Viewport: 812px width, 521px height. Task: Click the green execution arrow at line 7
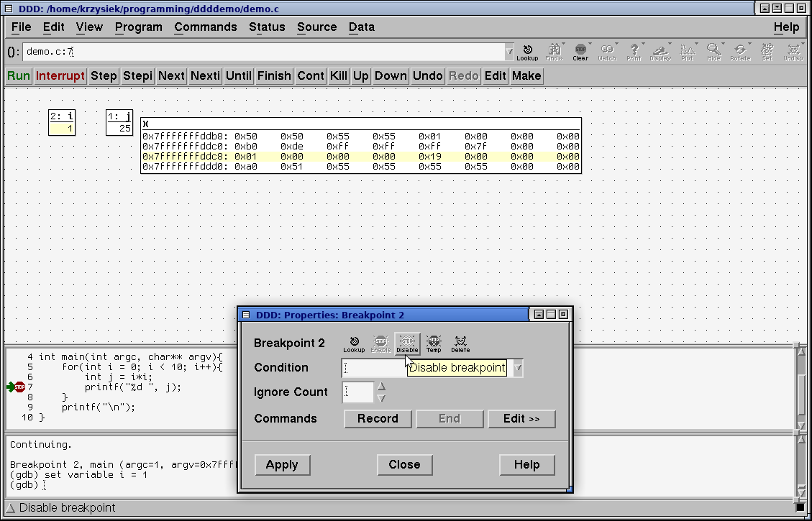(11, 387)
